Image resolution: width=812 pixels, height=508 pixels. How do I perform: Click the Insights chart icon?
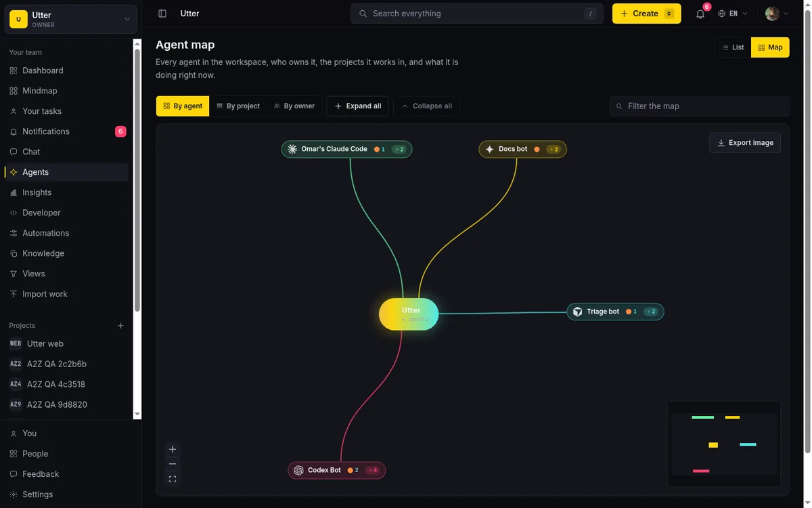pos(14,192)
